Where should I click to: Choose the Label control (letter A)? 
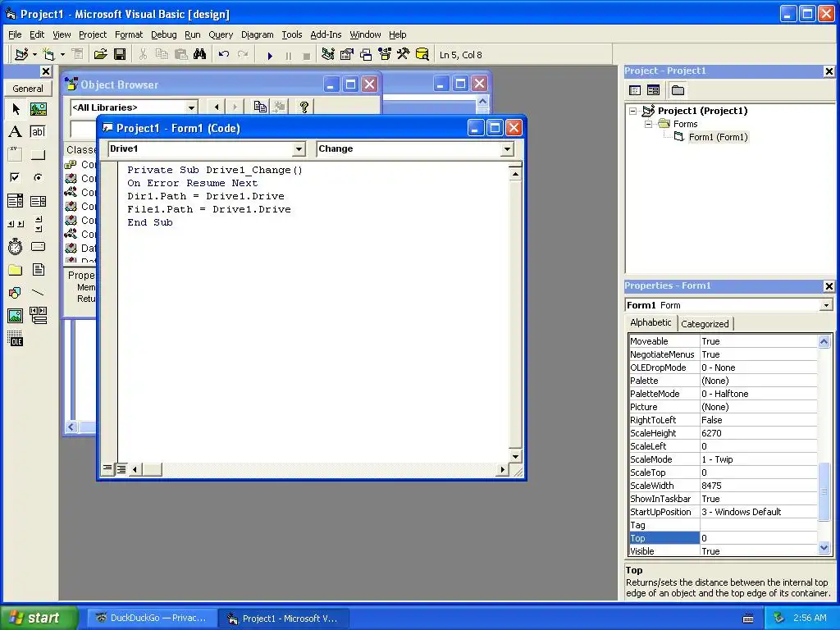tap(16, 132)
